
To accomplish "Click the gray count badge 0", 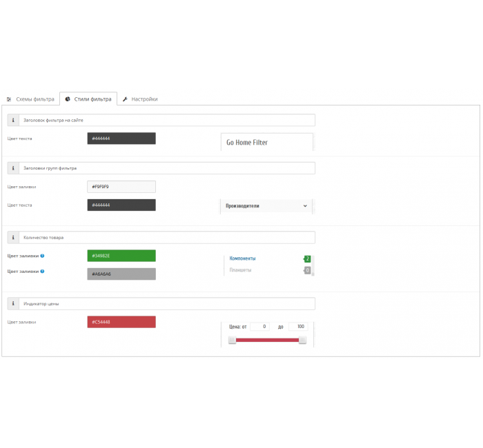I will click(307, 270).
